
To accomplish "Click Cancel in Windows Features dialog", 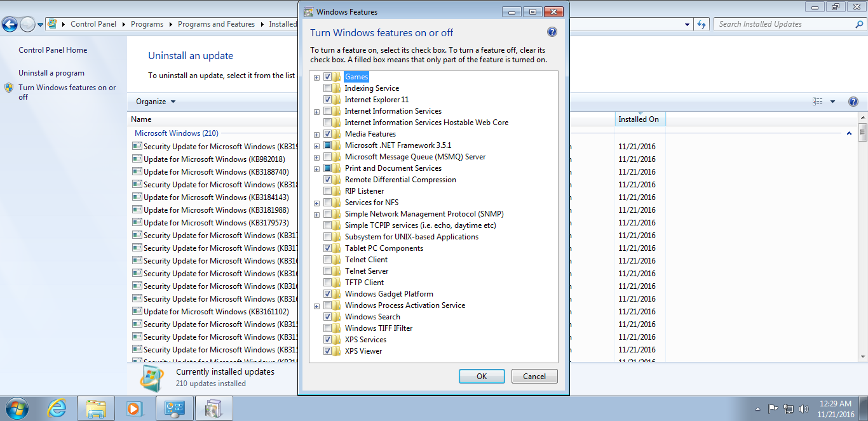I will (x=534, y=376).
